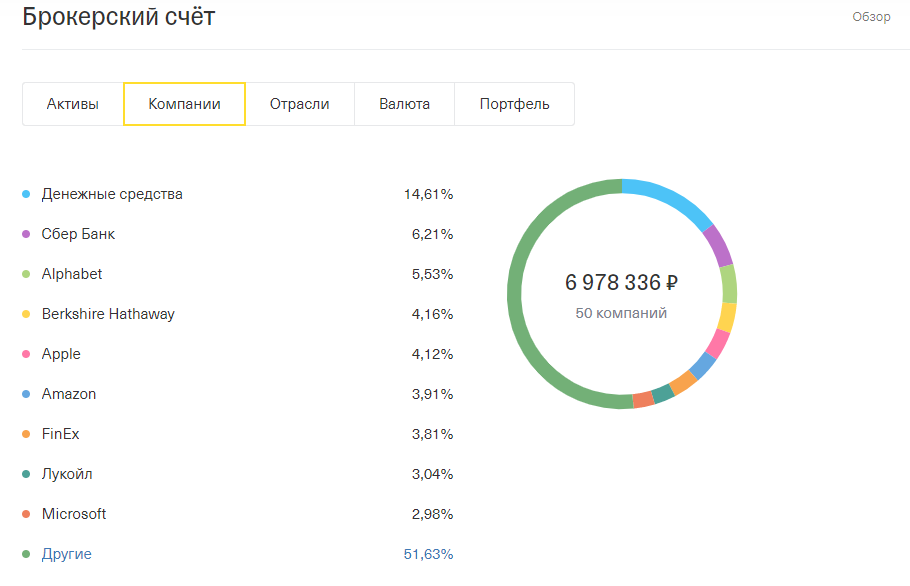Click the blue dot beside Amazon
This screenshot has width=910, height=586.
point(26,394)
